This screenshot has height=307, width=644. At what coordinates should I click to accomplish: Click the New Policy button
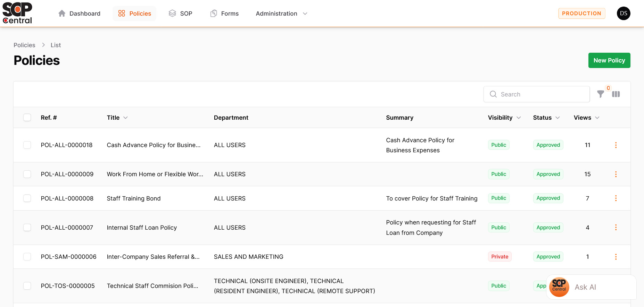tap(609, 60)
